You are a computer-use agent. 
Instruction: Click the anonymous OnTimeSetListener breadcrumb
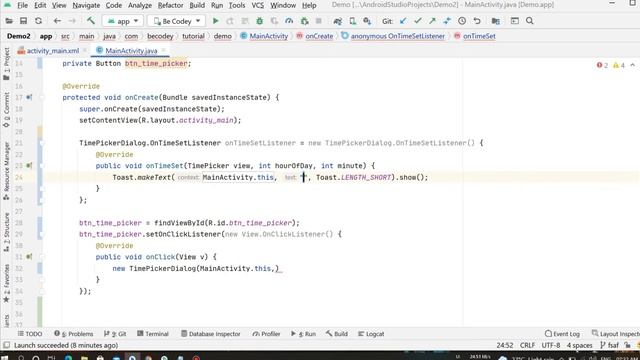pos(398,36)
